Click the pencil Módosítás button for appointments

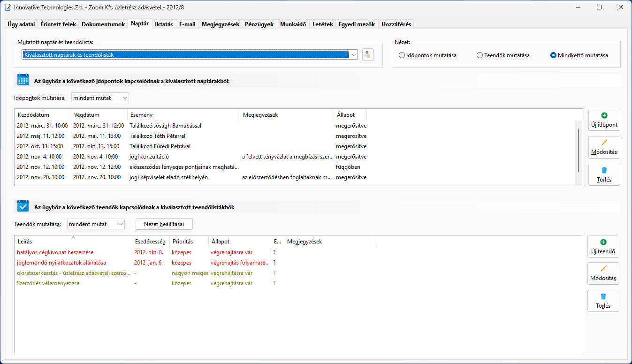coord(604,147)
